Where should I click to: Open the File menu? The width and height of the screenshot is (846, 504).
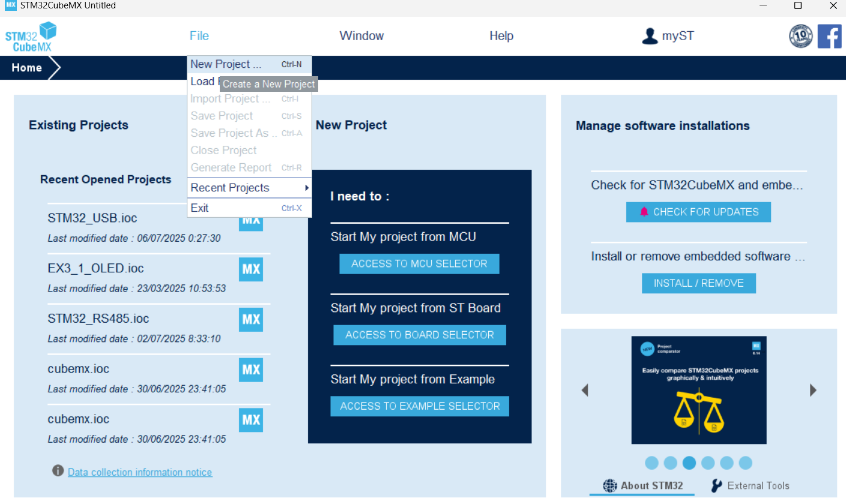coord(199,36)
